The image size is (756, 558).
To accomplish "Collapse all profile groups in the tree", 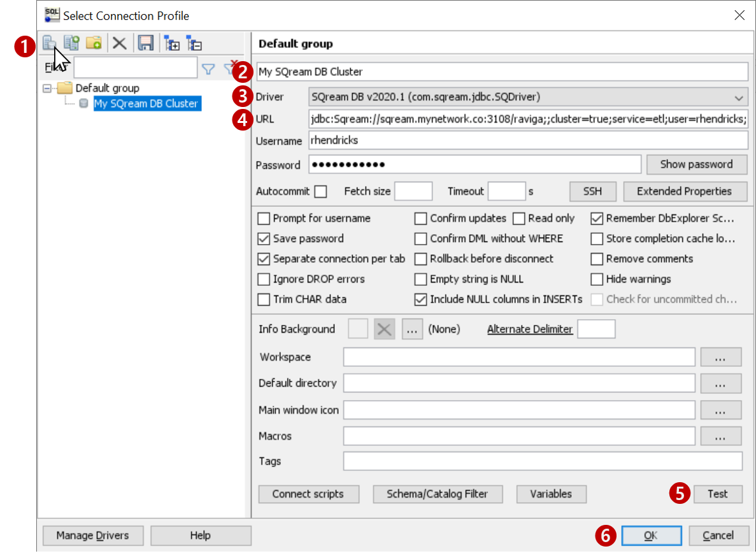I will click(x=195, y=42).
